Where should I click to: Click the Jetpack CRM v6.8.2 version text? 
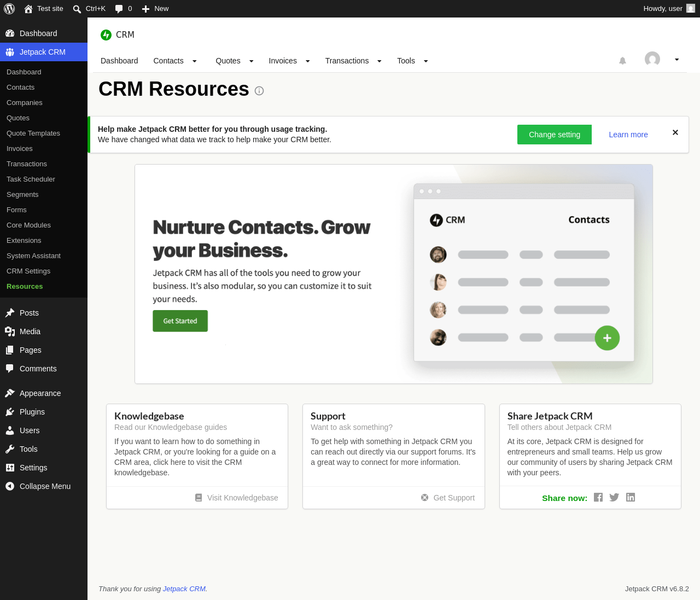coord(657,589)
